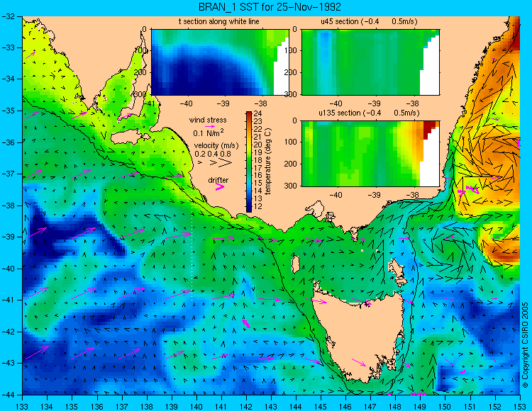Screen dimensions: 532x411
Task: Click the colorbar tick label "21"
Action: pyautogui.click(x=258, y=137)
